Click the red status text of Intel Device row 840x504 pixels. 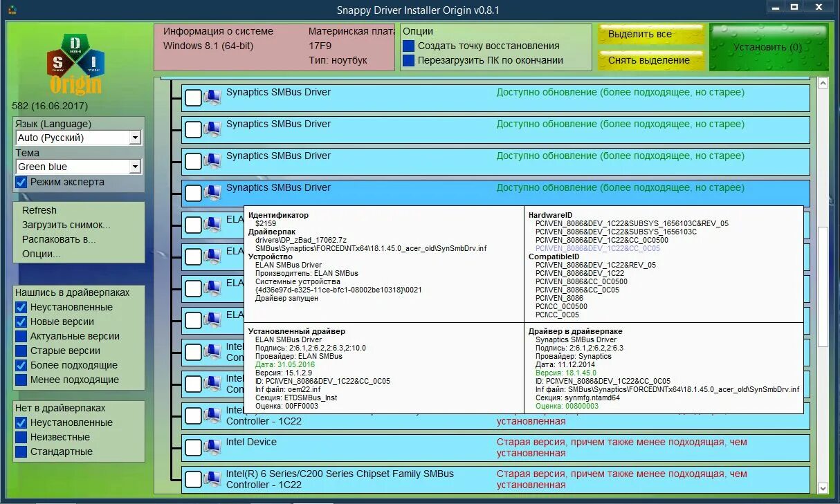pyautogui.click(x=621, y=447)
